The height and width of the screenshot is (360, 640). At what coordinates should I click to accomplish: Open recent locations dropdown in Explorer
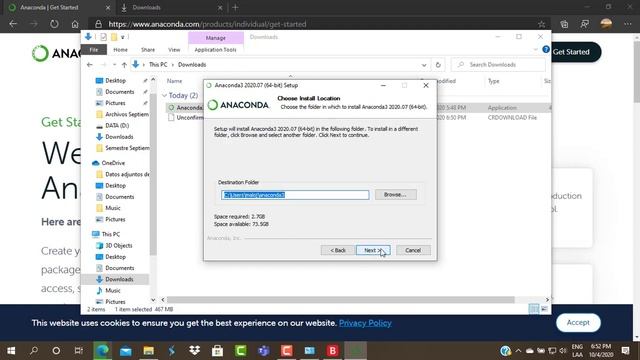pyautogui.click(x=114, y=65)
